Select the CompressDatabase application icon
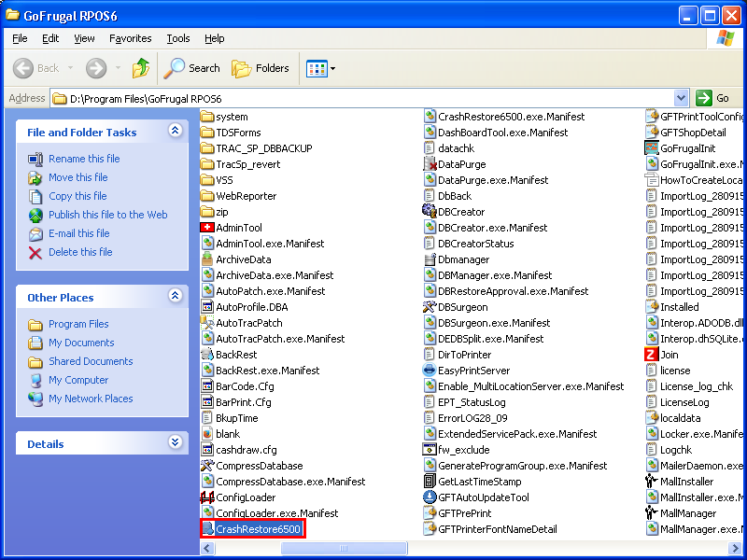The width and height of the screenshot is (747, 560). 207,466
